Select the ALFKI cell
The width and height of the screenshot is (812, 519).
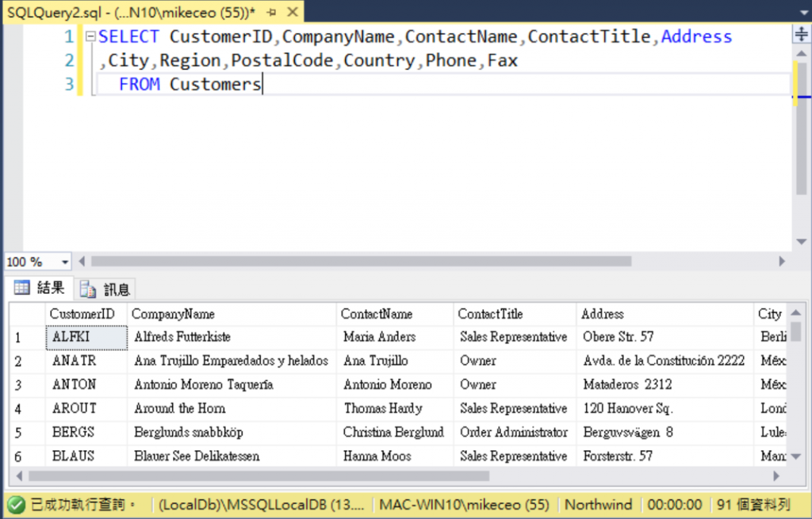[x=86, y=338]
